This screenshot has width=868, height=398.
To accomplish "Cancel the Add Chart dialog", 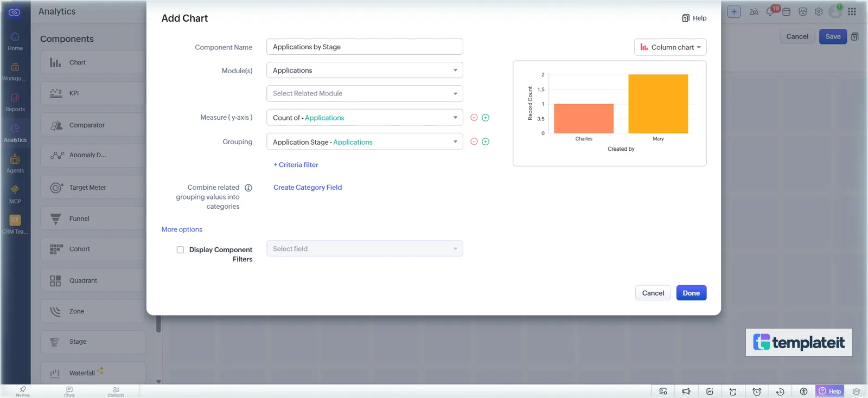I will pyautogui.click(x=653, y=293).
